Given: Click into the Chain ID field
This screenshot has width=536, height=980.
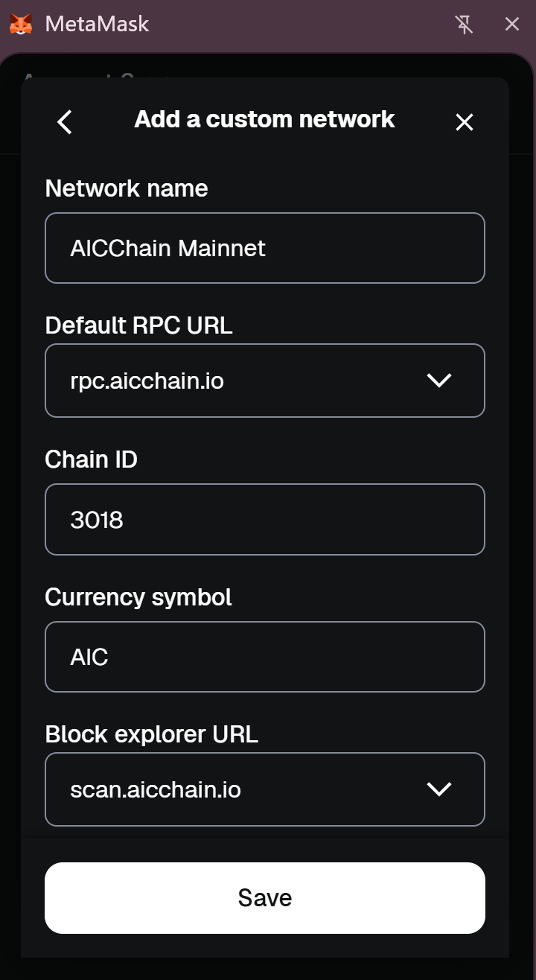Looking at the screenshot, I should point(265,520).
